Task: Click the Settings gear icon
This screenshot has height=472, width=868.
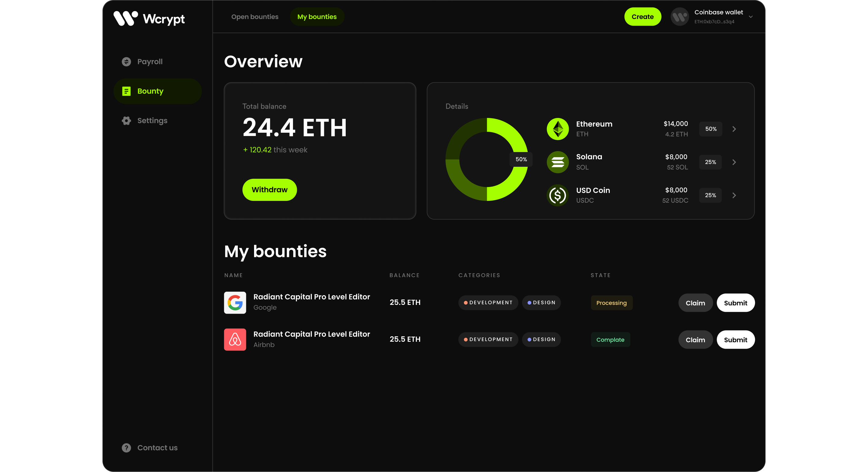Action: (x=126, y=121)
